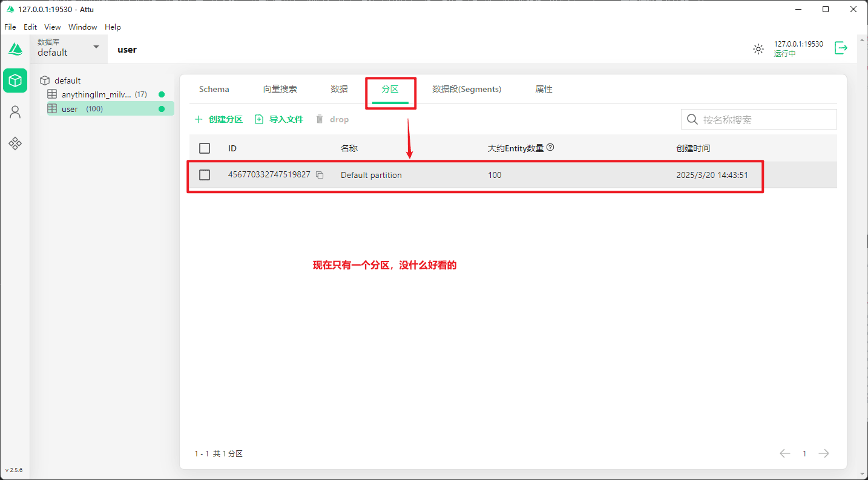The height and width of the screenshot is (480, 868).
Task: Click the help icon next to Entity count
Action: click(550, 148)
